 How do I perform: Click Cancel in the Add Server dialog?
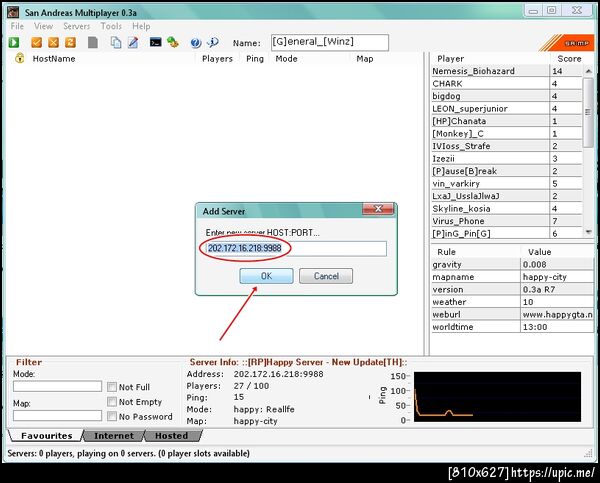click(326, 276)
